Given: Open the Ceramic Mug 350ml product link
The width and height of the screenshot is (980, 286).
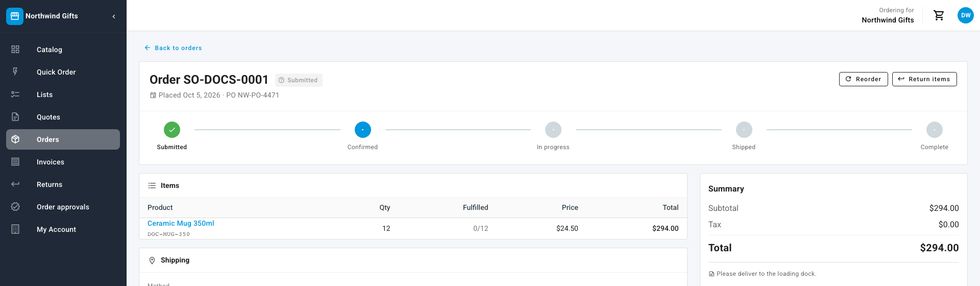Looking at the screenshot, I should point(181,223).
